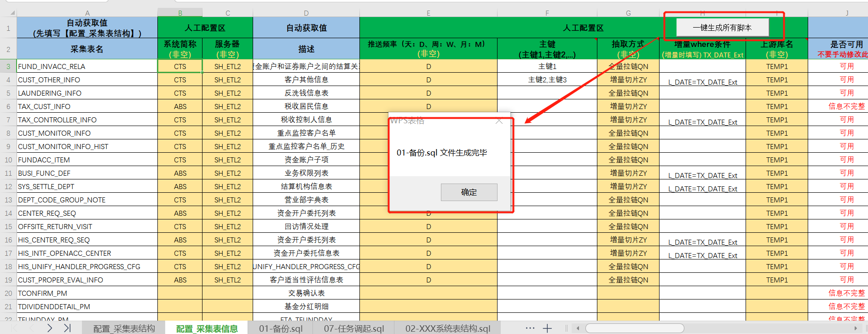Open the 07-任务调起.sql sheet tab
The width and height of the screenshot is (868, 334).
pyautogui.click(x=354, y=328)
